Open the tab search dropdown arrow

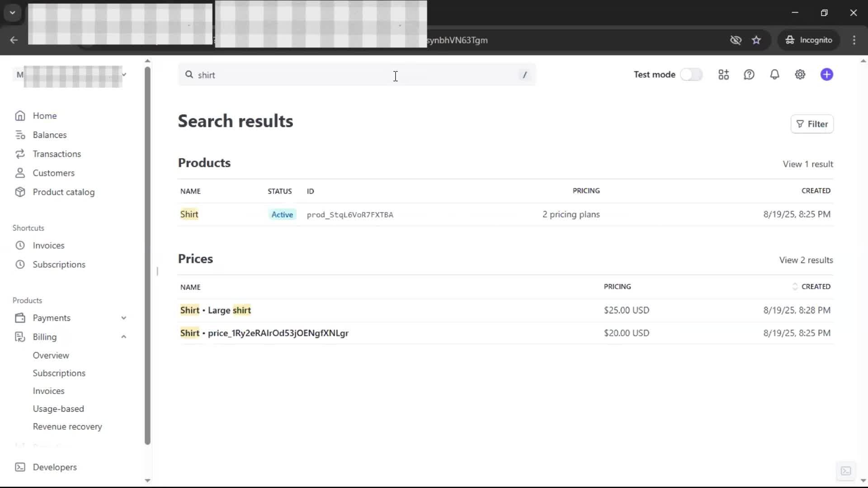(13, 13)
